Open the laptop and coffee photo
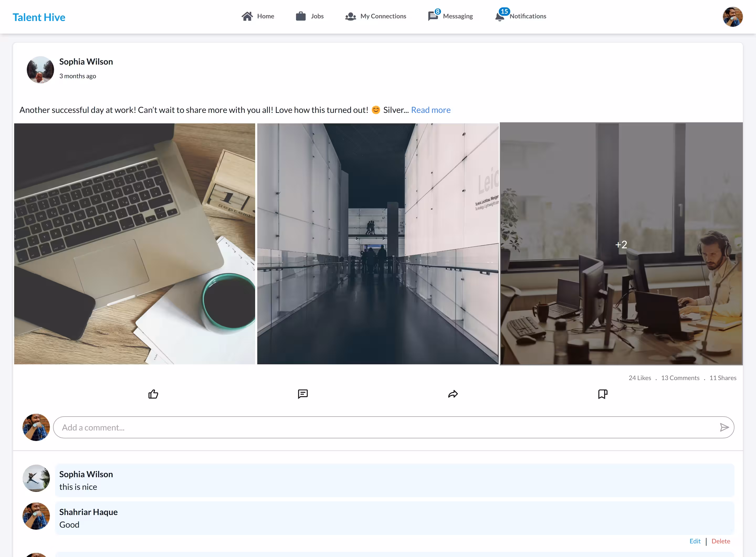The height and width of the screenshot is (557, 756). pyautogui.click(x=135, y=243)
